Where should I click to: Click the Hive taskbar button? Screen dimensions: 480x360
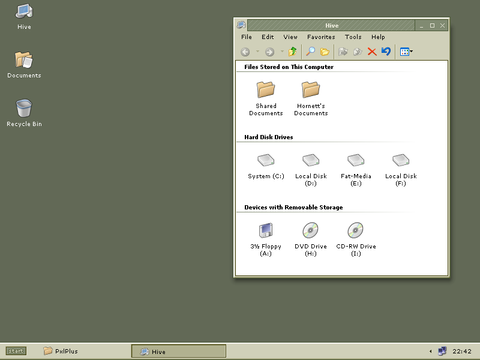click(178, 351)
